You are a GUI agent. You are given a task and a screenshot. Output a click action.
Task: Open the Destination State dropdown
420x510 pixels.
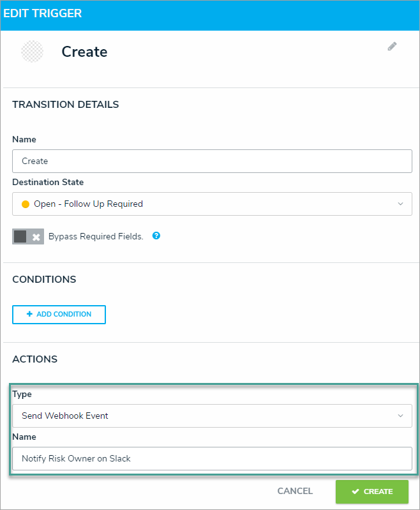tap(212, 204)
